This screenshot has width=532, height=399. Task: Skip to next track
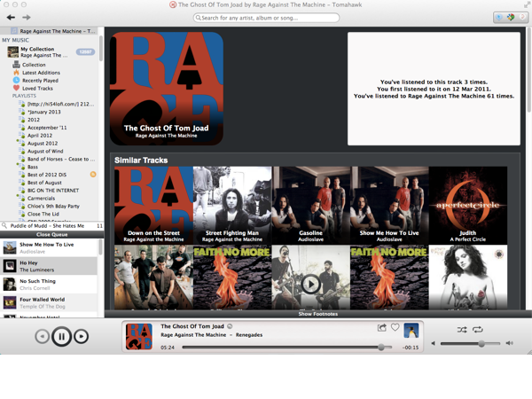click(x=81, y=336)
